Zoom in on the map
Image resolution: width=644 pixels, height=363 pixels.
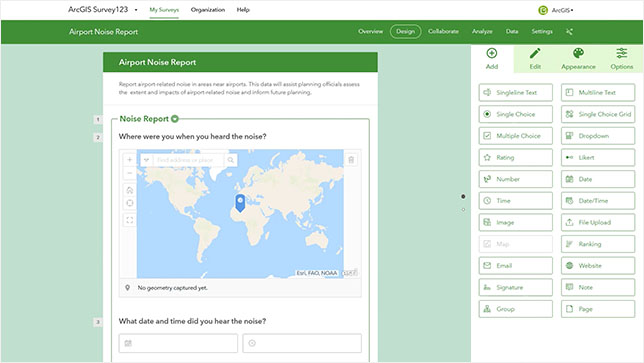point(129,160)
